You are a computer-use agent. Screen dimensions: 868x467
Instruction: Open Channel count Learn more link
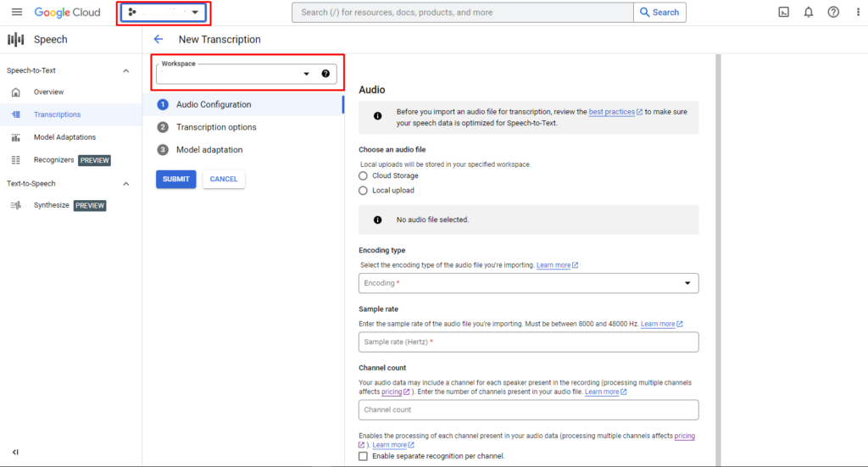(605, 392)
